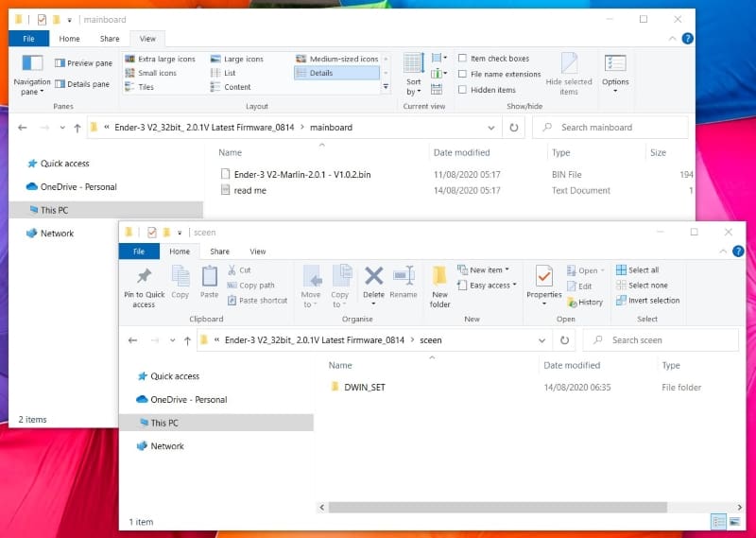Viewport: 756px width, 538px height.
Task: Click Pin to Quick access
Action: point(144,288)
